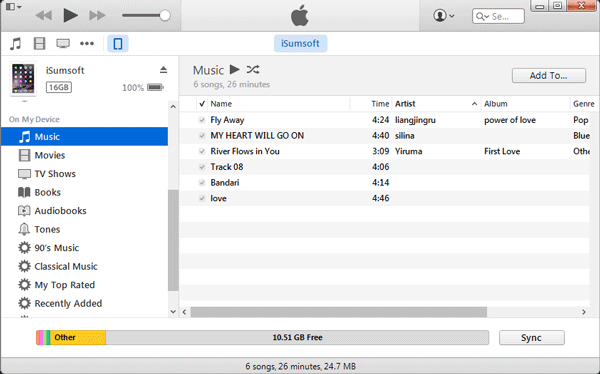Open the account user dropdown
This screenshot has height=374, width=600.
click(443, 16)
